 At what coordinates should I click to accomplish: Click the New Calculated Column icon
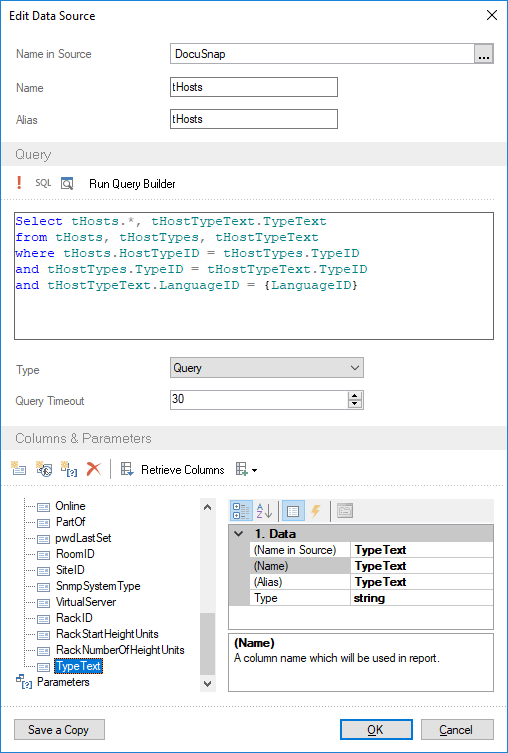tap(44, 469)
